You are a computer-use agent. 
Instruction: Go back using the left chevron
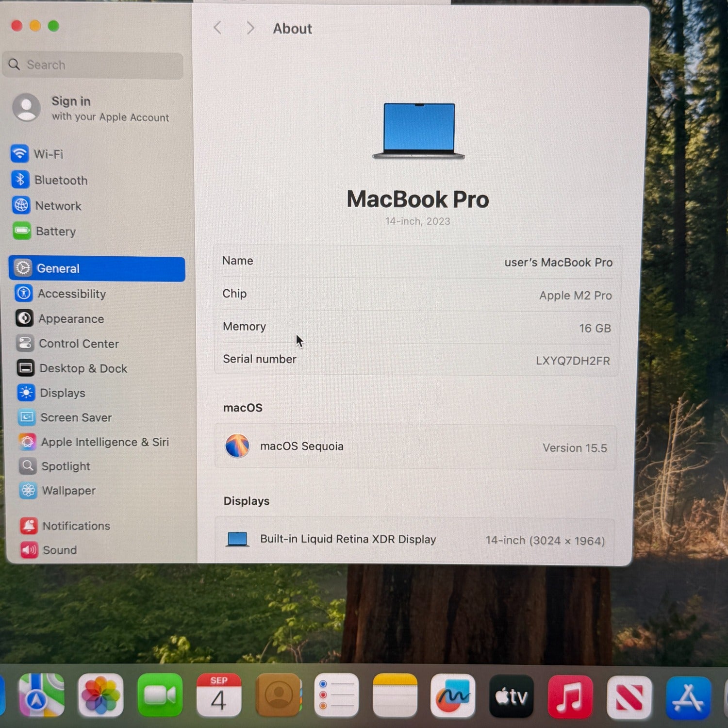[217, 28]
